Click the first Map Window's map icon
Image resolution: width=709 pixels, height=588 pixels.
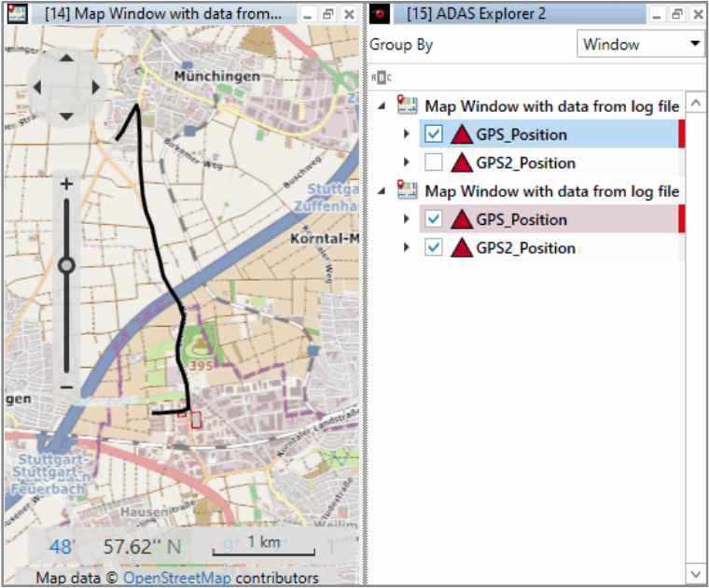coord(407,104)
